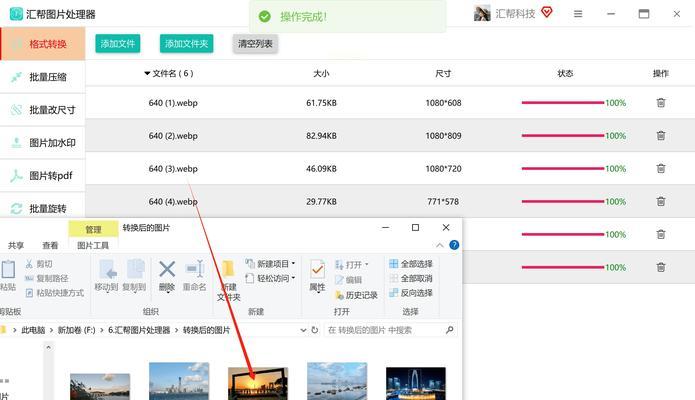Delete the 640 (2).webp row with trash icon
This screenshot has height=400, width=695.
(x=660, y=135)
